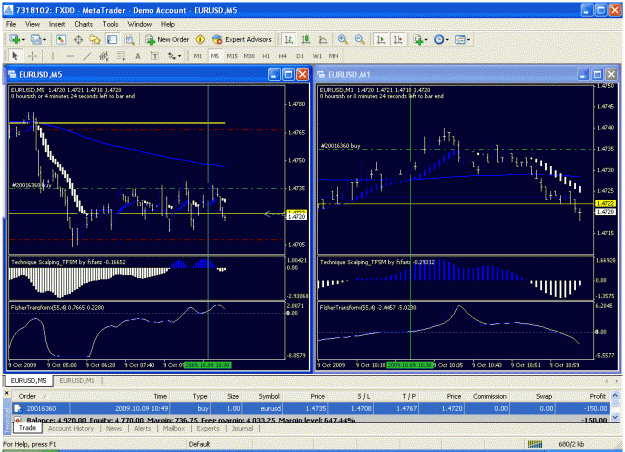Zoom out of the chart
The image size is (625, 452).
360,39
